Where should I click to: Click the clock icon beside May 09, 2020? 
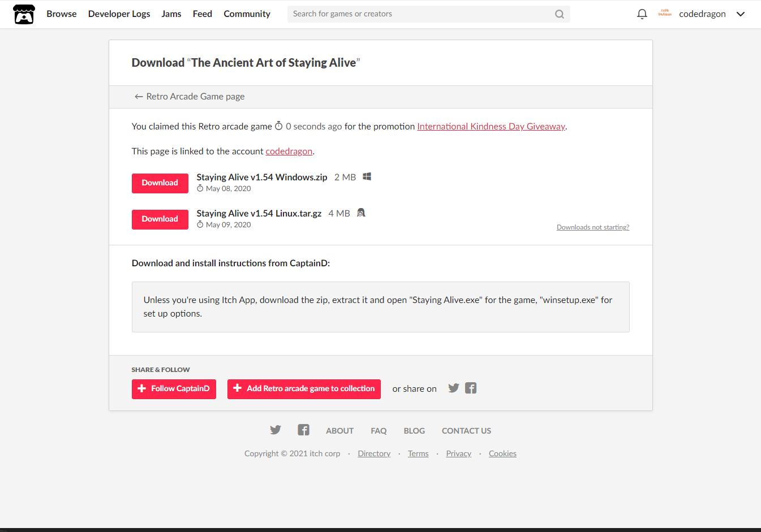click(x=200, y=224)
